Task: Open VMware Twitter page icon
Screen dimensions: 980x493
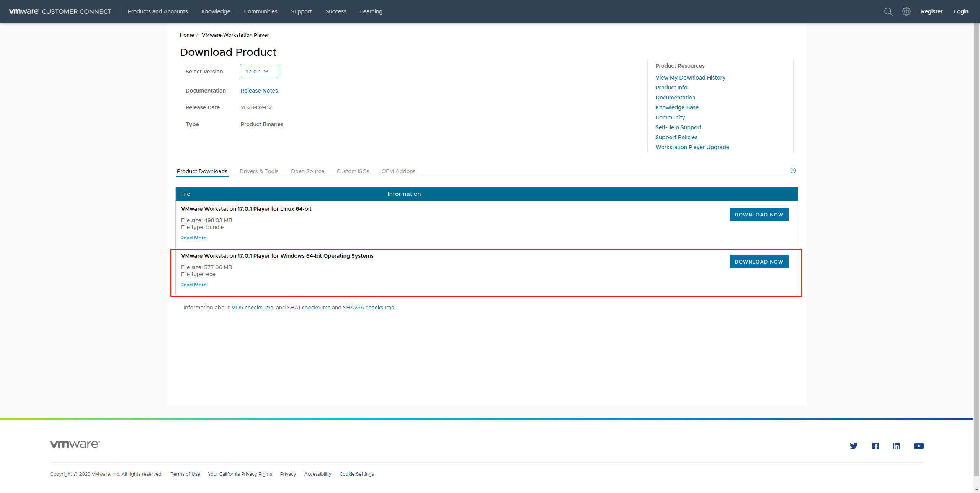Action: pos(854,446)
